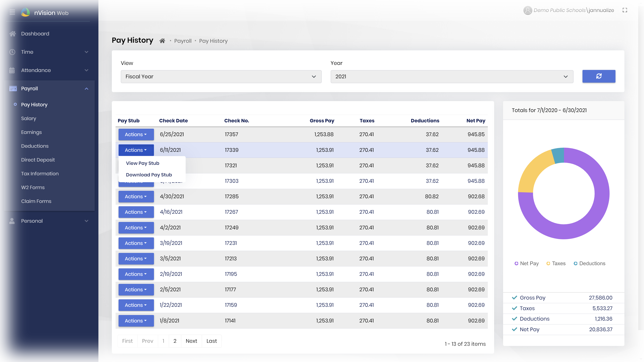Image resolution: width=644 pixels, height=362 pixels.
Task: Go to Next page of results
Action: point(191,341)
